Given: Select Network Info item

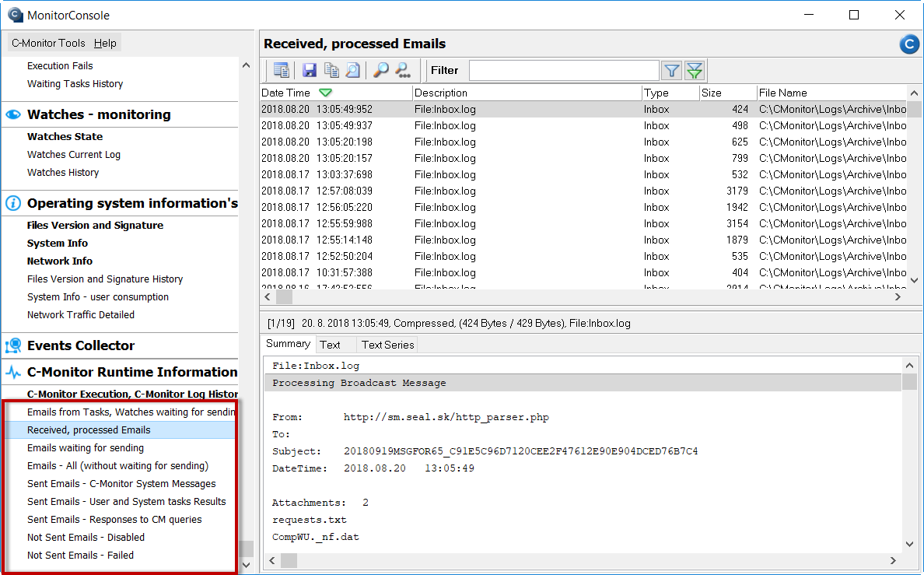Looking at the screenshot, I should pyautogui.click(x=60, y=261).
